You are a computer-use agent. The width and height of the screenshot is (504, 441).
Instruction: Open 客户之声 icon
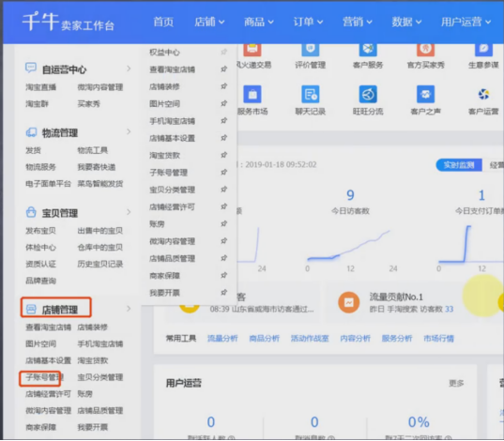425,94
